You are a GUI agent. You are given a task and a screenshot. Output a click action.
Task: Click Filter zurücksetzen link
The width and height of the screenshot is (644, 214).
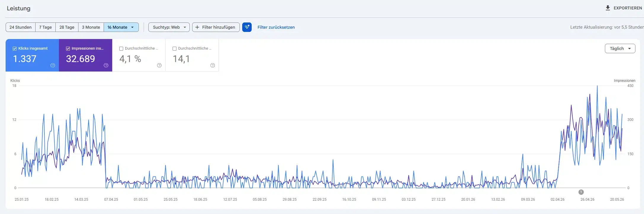click(x=276, y=27)
